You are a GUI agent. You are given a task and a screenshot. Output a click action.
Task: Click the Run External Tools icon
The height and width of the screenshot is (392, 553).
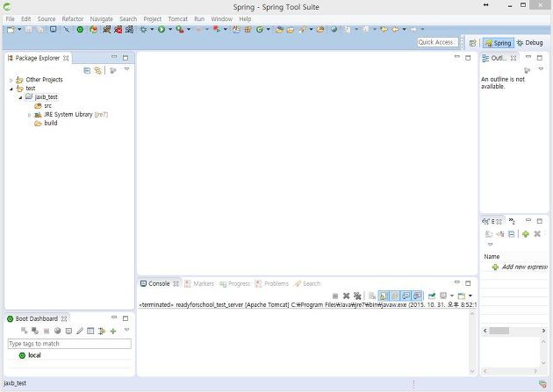click(180, 30)
